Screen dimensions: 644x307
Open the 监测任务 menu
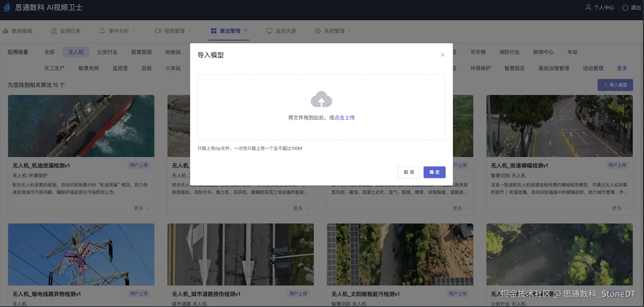pyautogui.click(x=66, y=31)
